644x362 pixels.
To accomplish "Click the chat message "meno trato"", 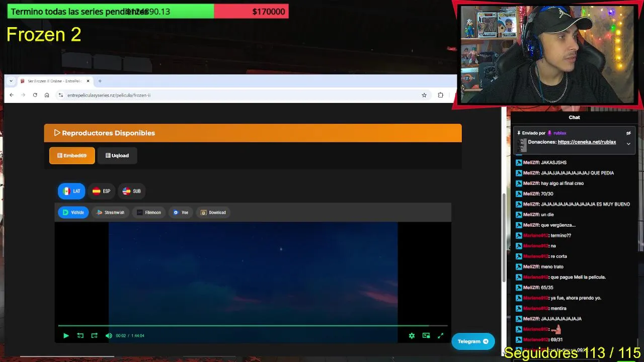I will [552, 266].
